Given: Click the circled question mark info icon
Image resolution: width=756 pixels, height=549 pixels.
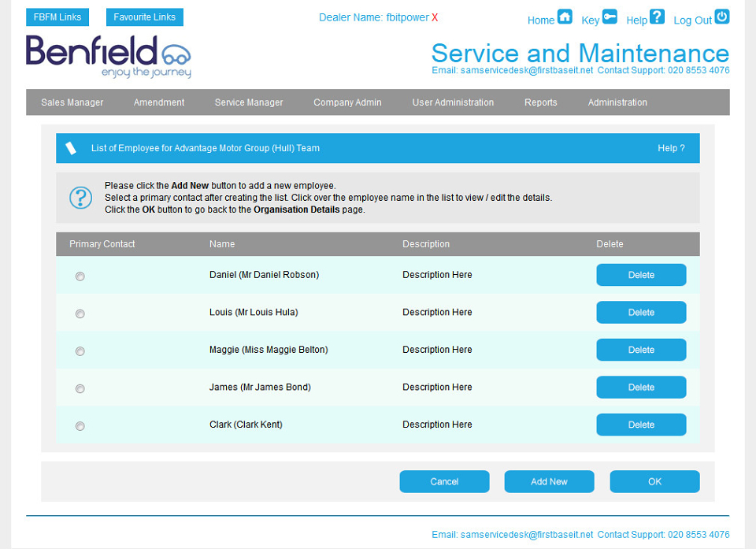Looking at the screenshot, I should 80,198.
